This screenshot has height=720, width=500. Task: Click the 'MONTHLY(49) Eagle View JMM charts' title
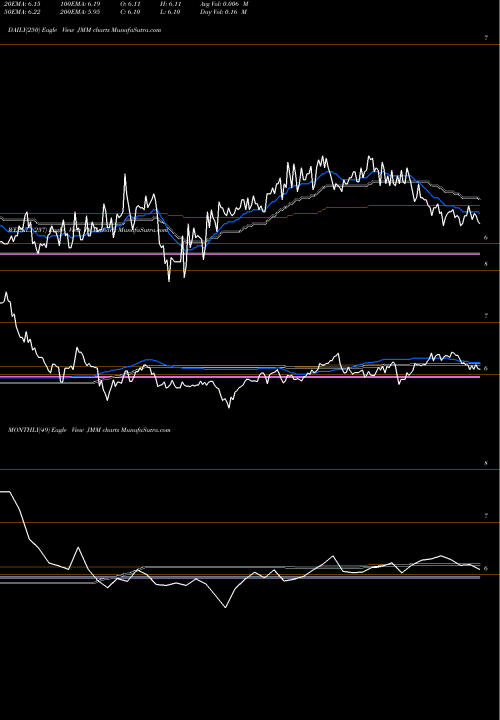[x=89, y=430]
